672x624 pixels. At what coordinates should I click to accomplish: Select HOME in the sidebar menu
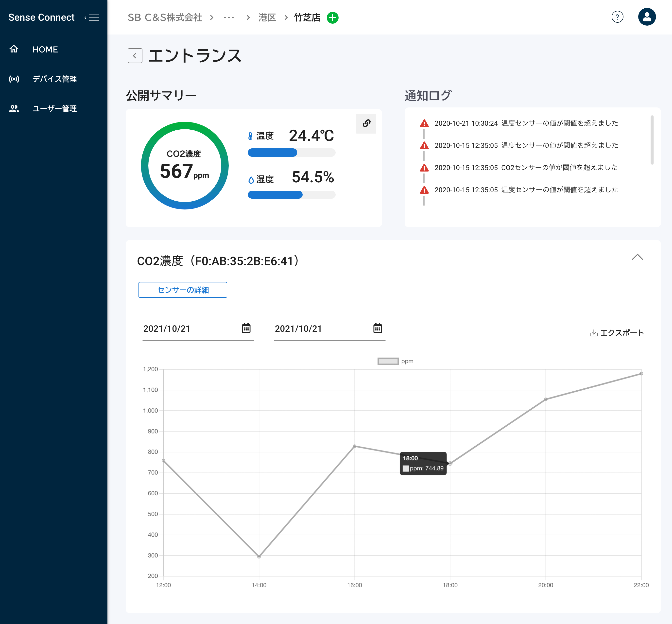pyautogui.click(x=45, y=49)
